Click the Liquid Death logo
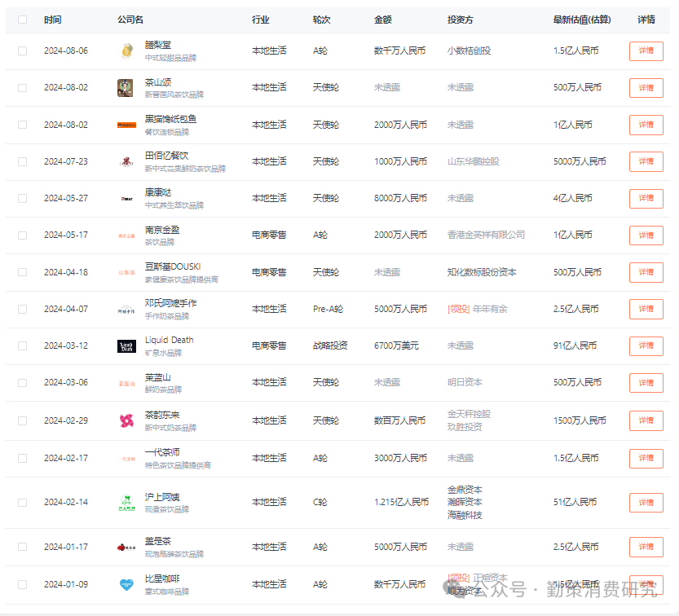Viewport: 679px width, 616px height. 126,346
